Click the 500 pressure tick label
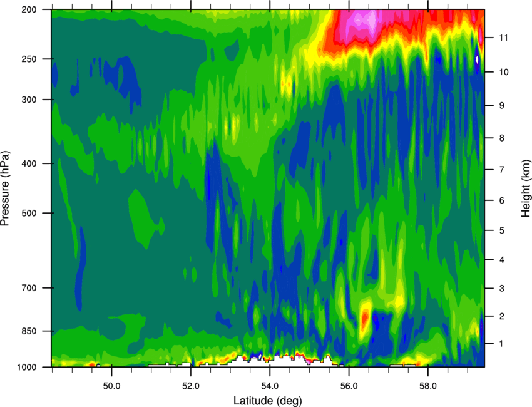This screenshot has height=407, width=532. [x=29, y=213]
